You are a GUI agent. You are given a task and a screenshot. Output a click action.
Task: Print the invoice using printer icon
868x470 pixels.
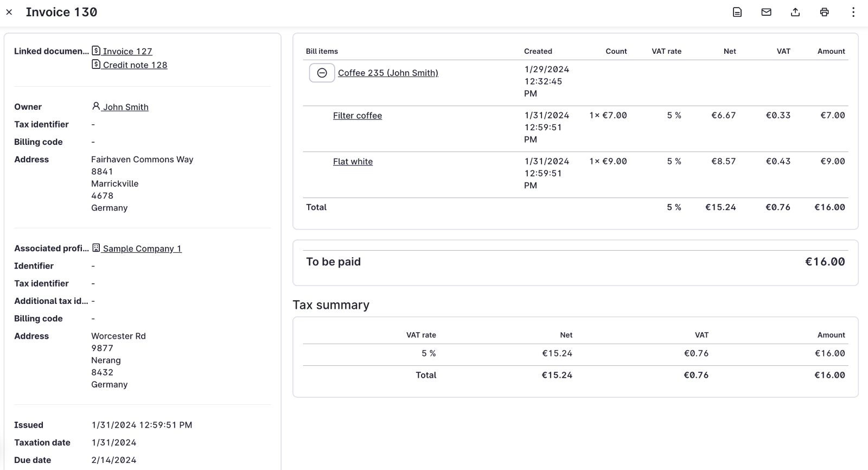(824, 12)
